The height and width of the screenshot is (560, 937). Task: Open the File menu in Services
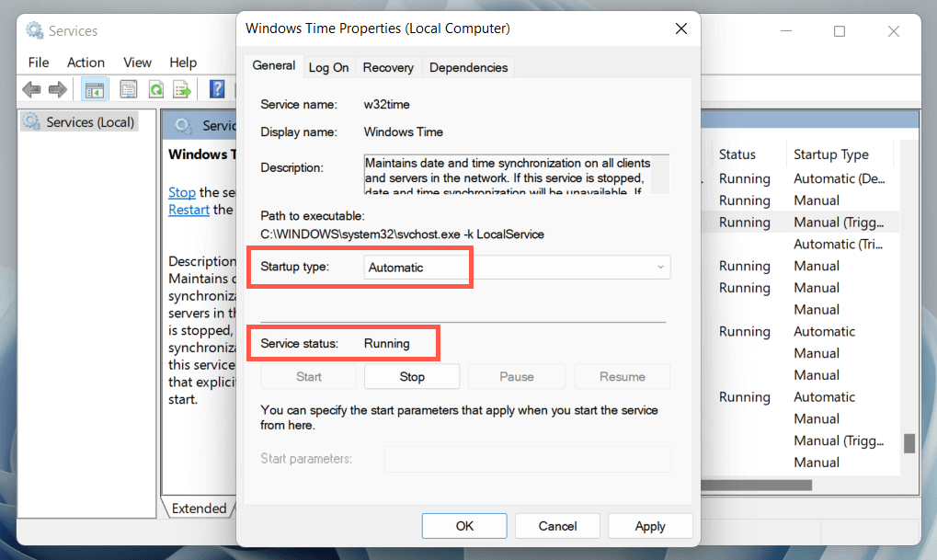(x=39, y=63)
